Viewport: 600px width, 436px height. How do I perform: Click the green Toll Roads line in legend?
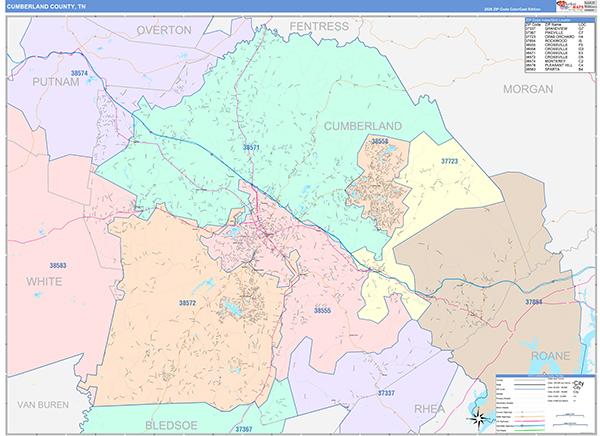(x=530, y=430)
